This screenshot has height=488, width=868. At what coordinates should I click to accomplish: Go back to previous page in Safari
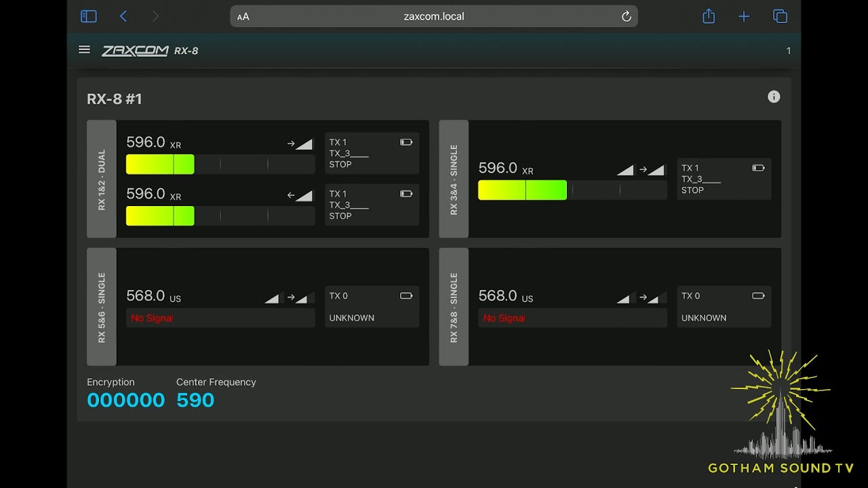tap(123, 16)
